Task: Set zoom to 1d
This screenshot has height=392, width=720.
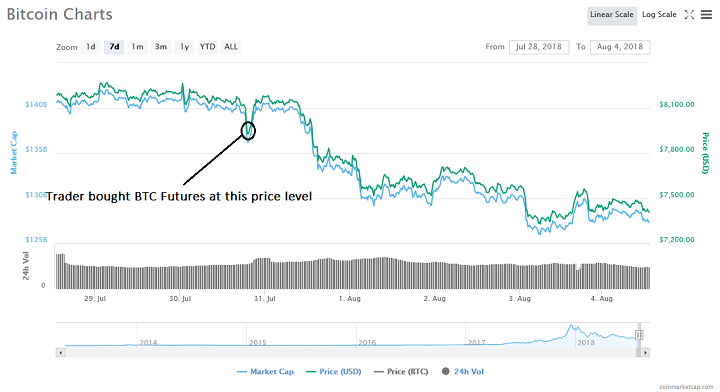Action: point(90,47)
